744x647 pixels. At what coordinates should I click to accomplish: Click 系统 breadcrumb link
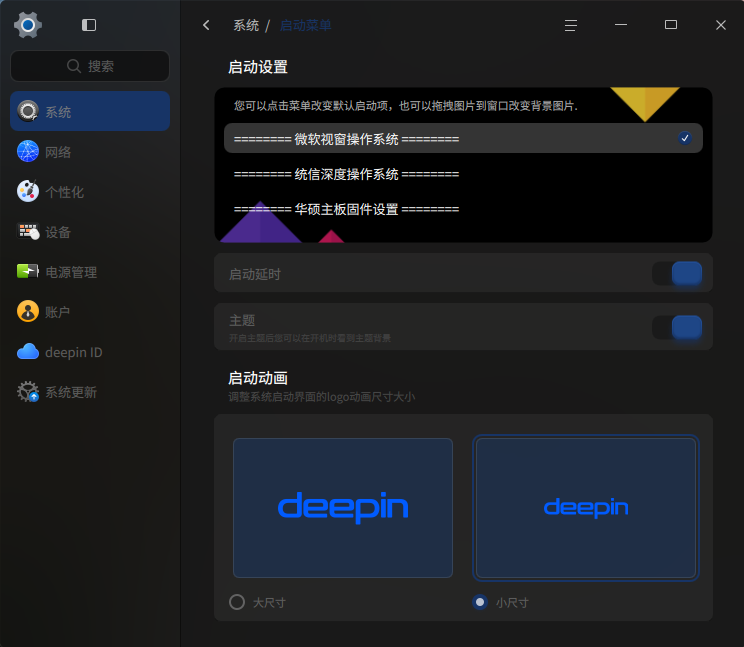pos(246,25)
